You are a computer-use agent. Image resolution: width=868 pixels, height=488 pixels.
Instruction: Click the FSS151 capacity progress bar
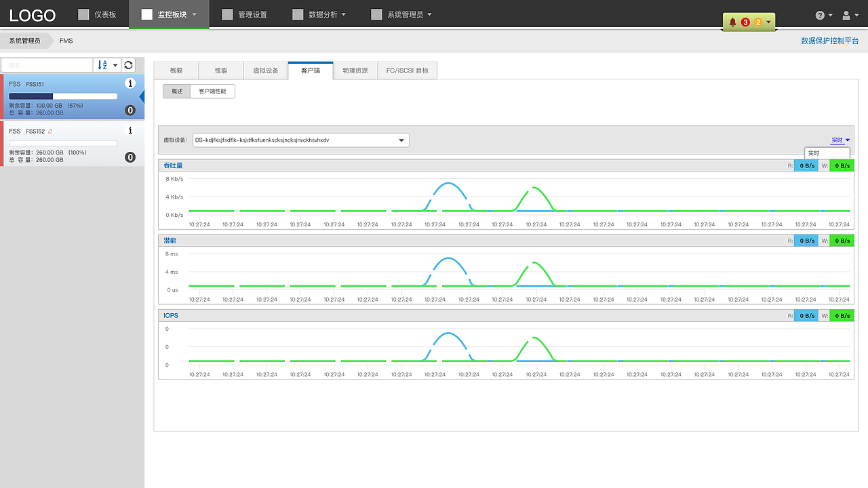point(63,96)
